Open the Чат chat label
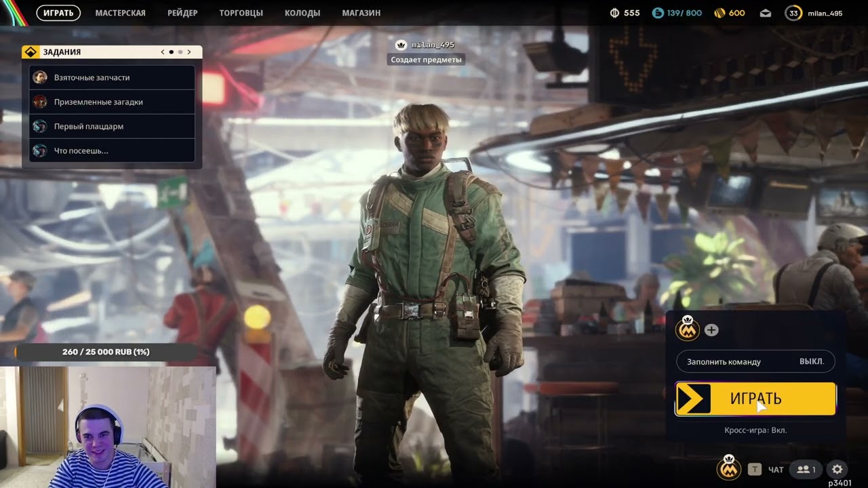The image size is (868, 488). click(776, 470)
